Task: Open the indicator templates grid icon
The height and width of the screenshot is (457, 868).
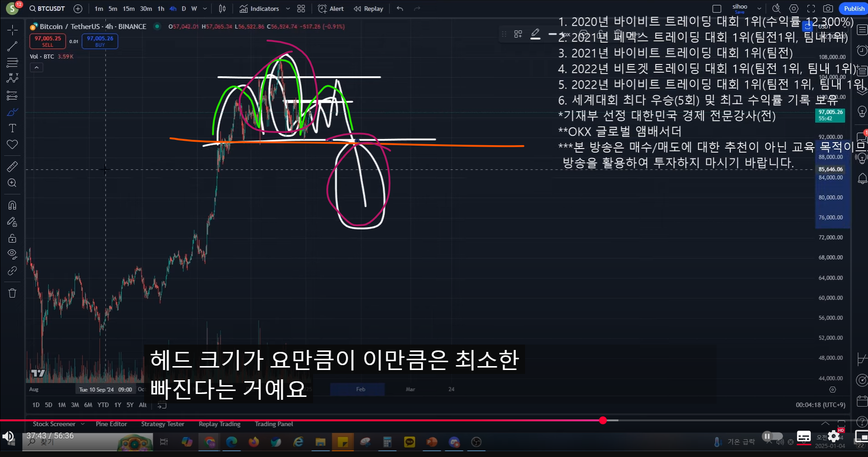Action: point(301,9)
